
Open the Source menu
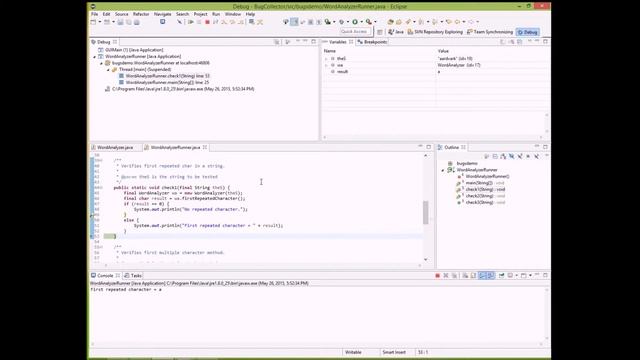pos(121,14)
